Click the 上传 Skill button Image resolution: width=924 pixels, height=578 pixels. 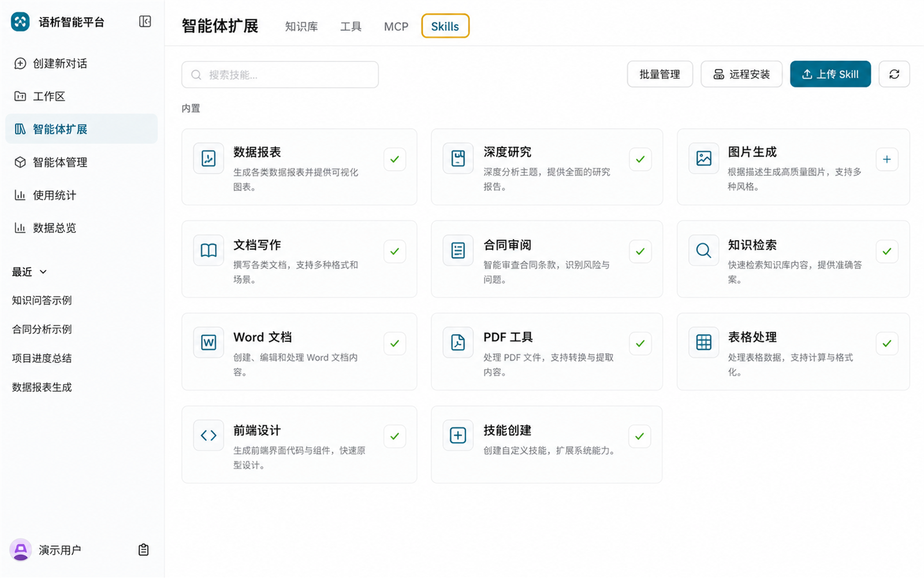830,74
